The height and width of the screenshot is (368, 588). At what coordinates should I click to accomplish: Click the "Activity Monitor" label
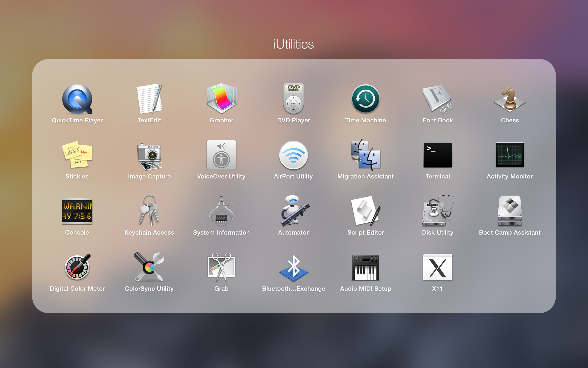click(x=510, y=176)
